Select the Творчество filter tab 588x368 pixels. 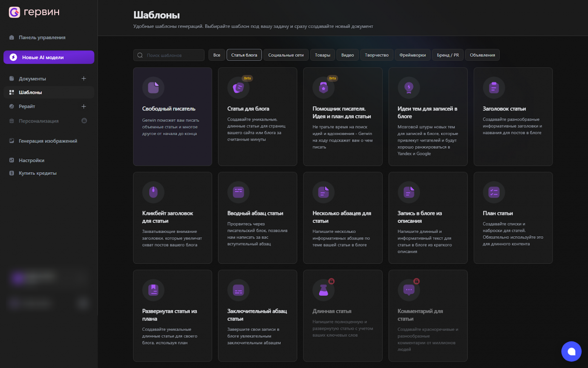click(377, 55)
